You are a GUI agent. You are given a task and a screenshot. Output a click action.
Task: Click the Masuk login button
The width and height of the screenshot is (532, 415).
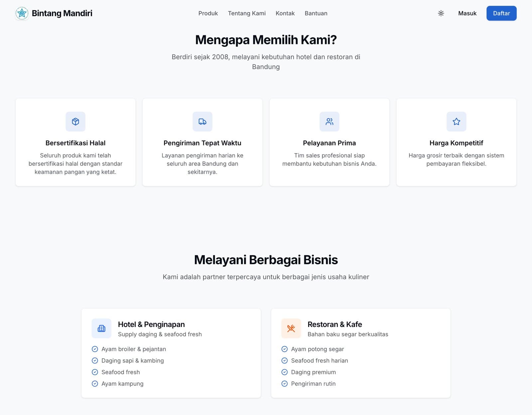coord(467,13)
